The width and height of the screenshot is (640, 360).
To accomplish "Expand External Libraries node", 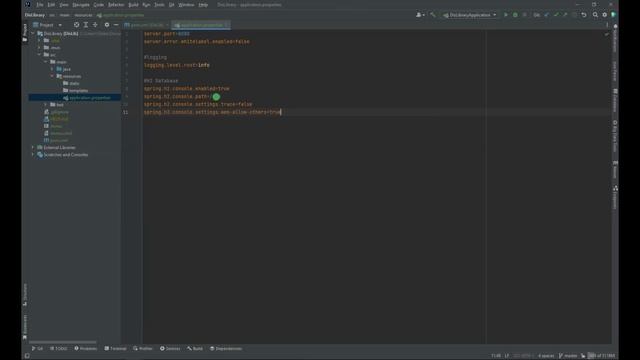I will tap(33, 147).
